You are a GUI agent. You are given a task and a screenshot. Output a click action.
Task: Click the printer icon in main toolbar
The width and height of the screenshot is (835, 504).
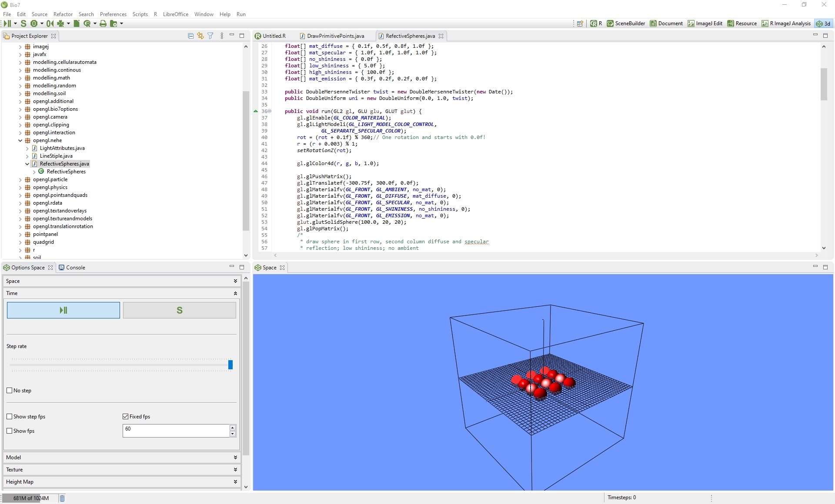click(103, 23)
